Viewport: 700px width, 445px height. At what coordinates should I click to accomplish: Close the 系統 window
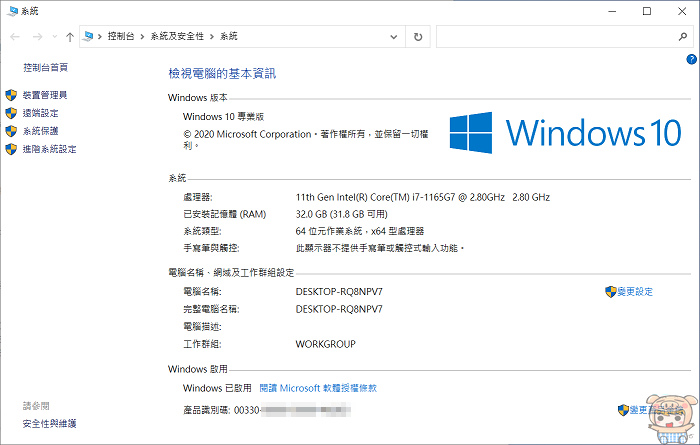click(682, 11)
